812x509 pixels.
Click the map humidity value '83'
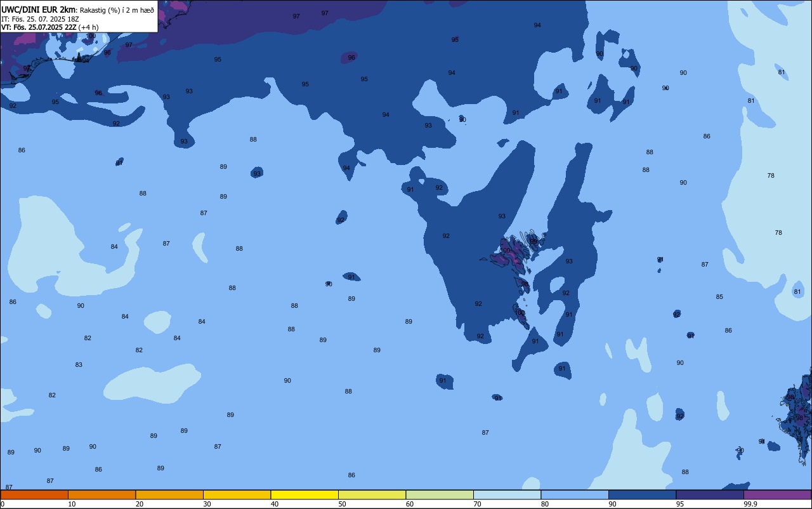point(79,365)
